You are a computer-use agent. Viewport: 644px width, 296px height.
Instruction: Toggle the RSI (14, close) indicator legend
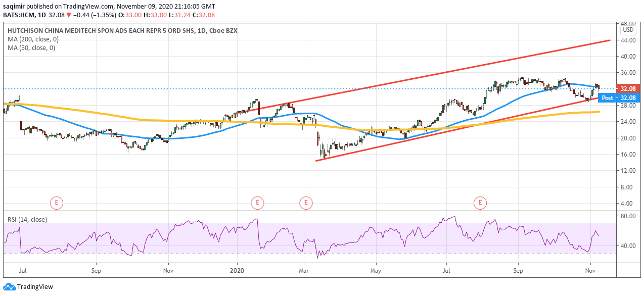click(26, 220)
